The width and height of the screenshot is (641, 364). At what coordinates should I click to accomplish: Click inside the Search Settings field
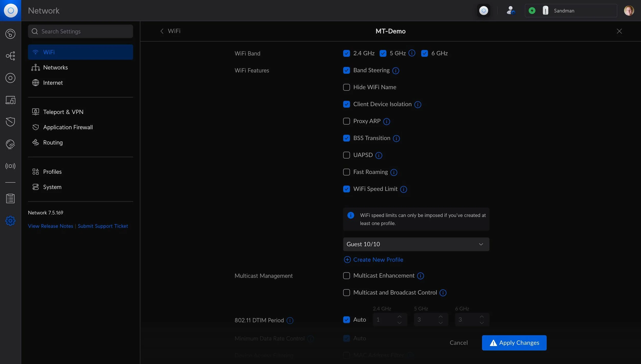coord(80,31)
